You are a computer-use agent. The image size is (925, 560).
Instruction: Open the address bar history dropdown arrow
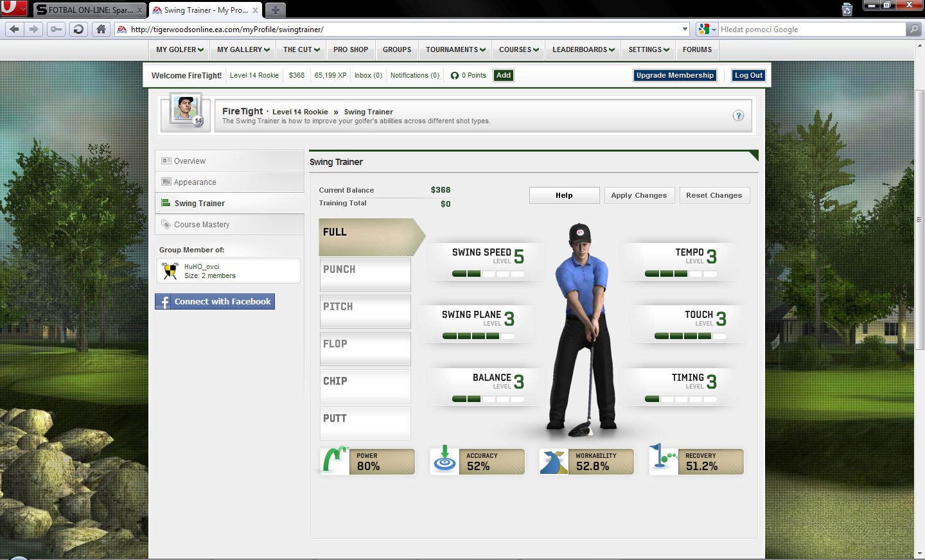(685, 30)
